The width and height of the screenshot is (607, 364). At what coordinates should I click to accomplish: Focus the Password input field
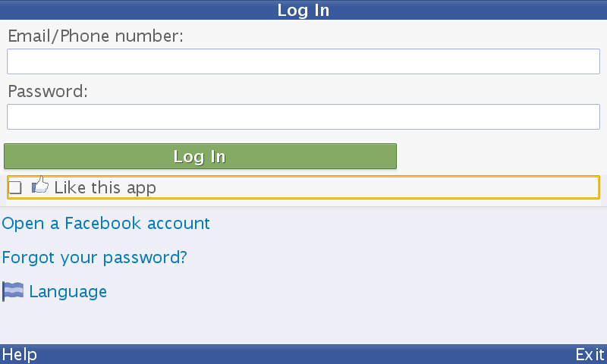point(303,117)
